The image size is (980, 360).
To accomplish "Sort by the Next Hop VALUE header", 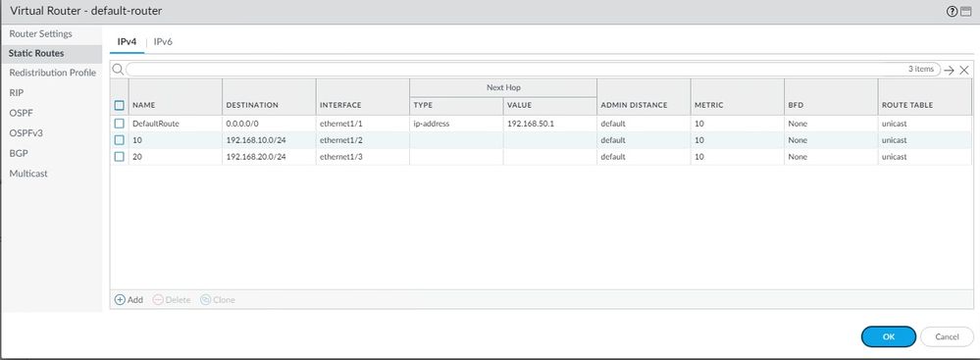I will click(519, 105).
